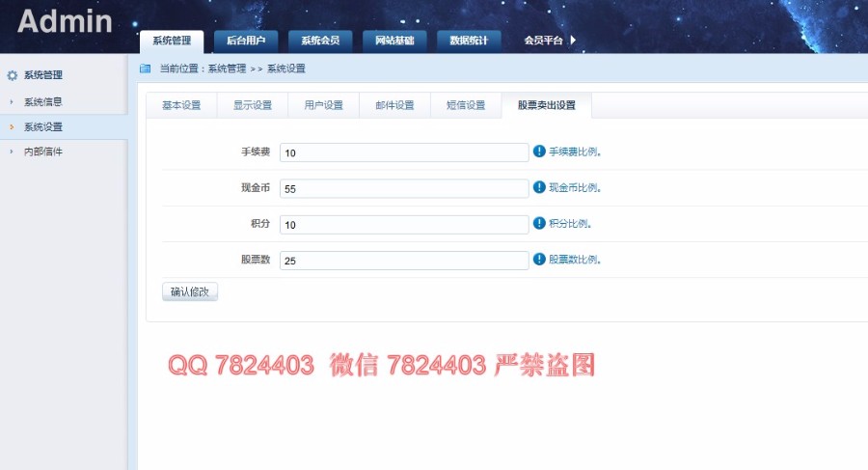The width and height of the screenshot is (868, 470).
Task: Select 系统设置 in the left sidebar
Action: (x=43, y=126)
